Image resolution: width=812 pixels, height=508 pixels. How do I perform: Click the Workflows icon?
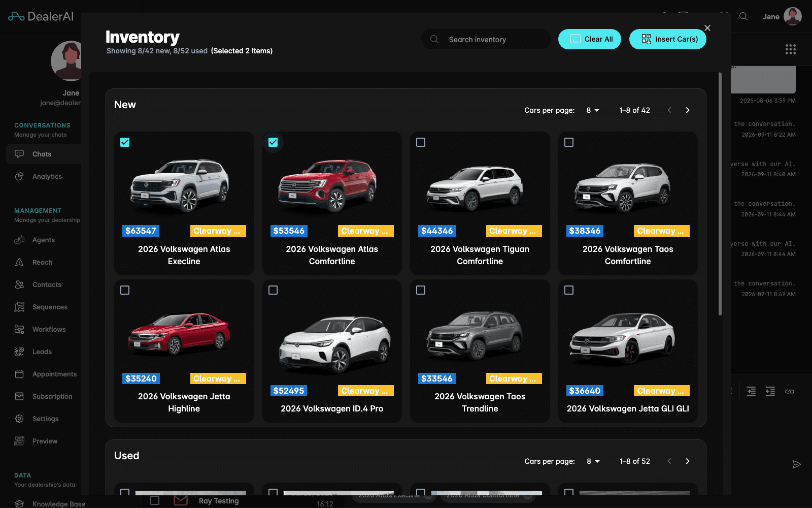(x=19, y=329)
